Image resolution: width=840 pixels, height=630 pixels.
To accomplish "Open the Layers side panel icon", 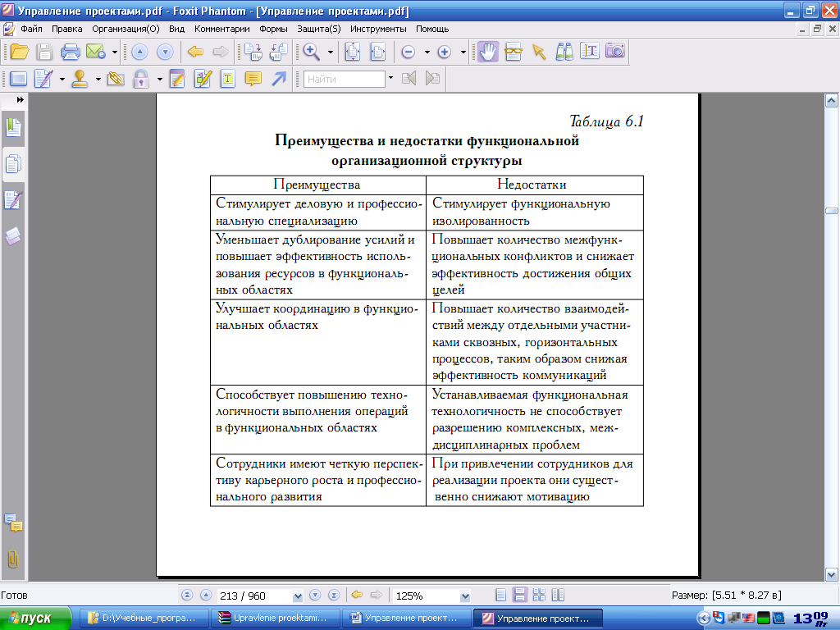I will [13, 235].
